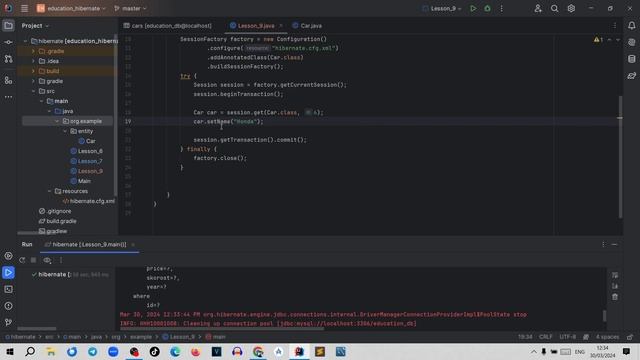Open the Commit tool window

tap(8, 42)
